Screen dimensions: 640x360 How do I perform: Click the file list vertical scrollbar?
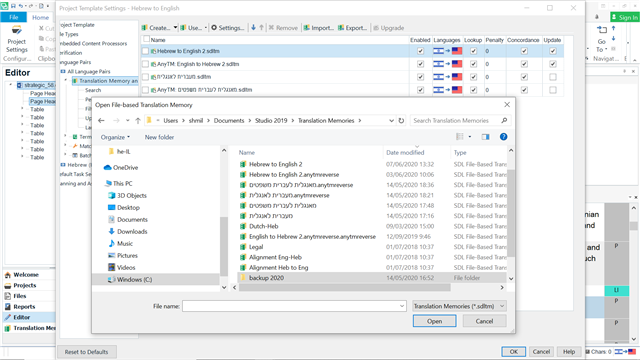[511, 213]
